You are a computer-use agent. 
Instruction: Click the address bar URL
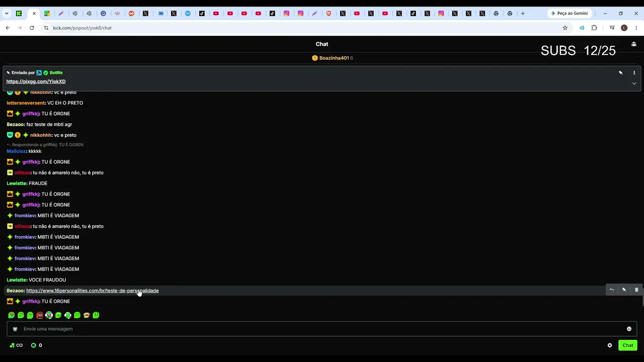point(82,28)
